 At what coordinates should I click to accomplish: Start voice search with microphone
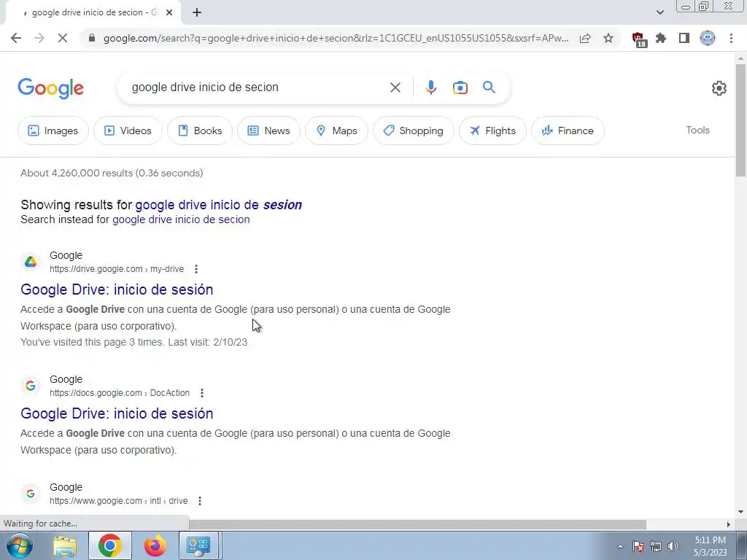pos(430,87)
